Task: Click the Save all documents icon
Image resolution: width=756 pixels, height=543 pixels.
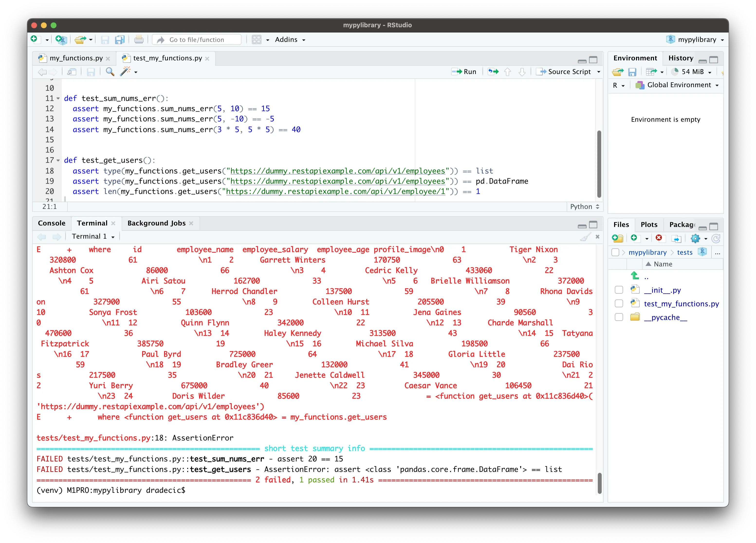Action: [x=120, y=40]
